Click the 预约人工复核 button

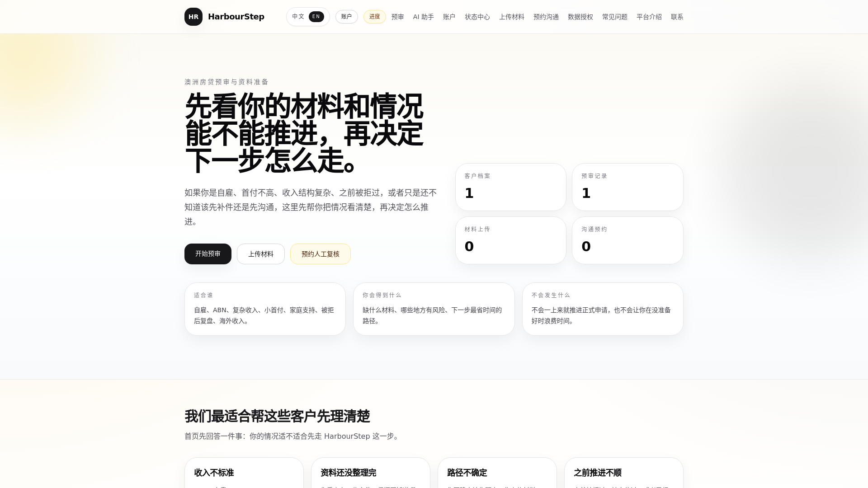click(x=321, y=254)
